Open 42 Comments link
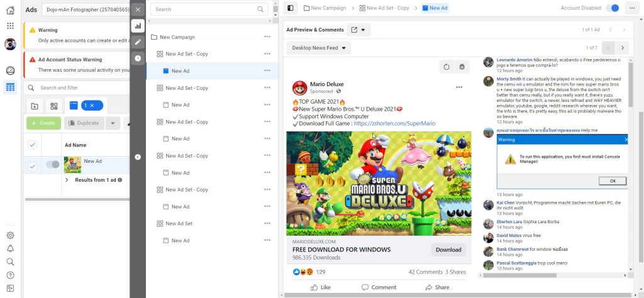Screen dimensions: 644x298 (x=425, y=272)
